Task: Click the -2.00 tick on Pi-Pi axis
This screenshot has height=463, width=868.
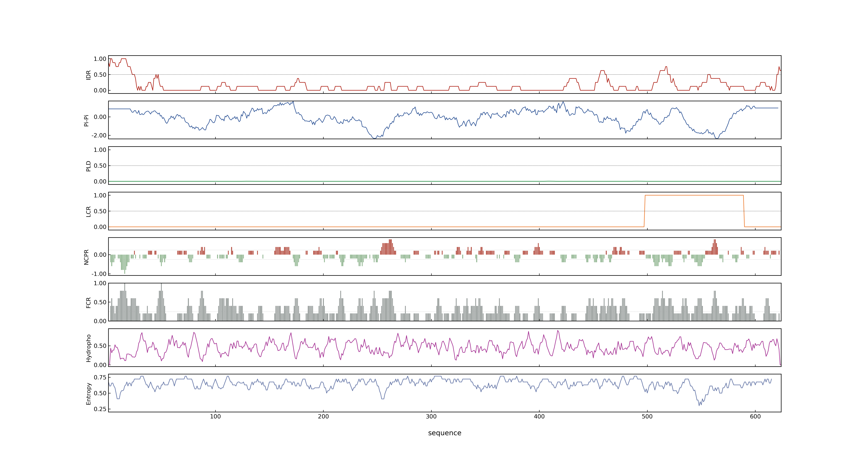Action: click(x=99, y=135)
